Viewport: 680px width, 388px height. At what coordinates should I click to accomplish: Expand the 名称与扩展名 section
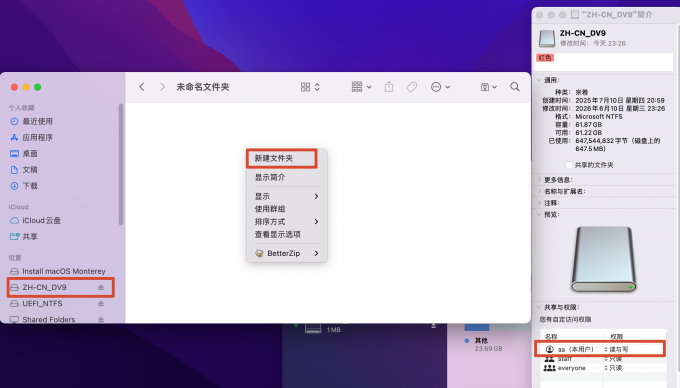pos(539,191)
